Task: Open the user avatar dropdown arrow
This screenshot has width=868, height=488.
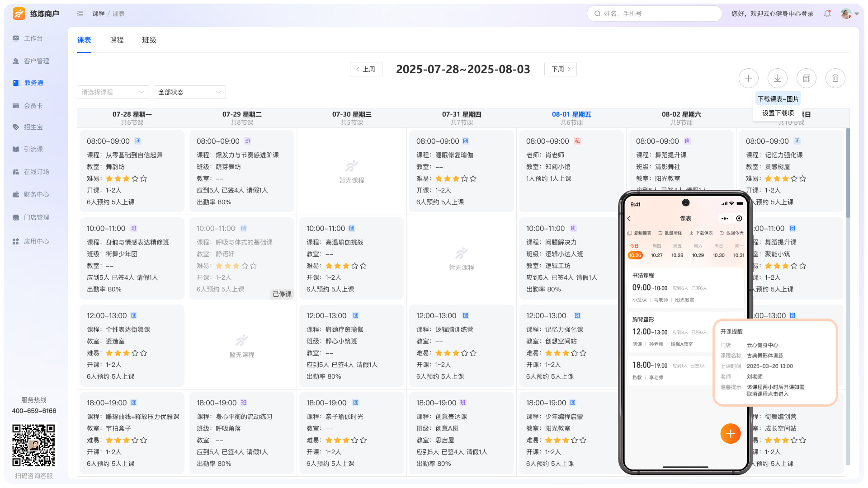Action: (x=857, y=14)
